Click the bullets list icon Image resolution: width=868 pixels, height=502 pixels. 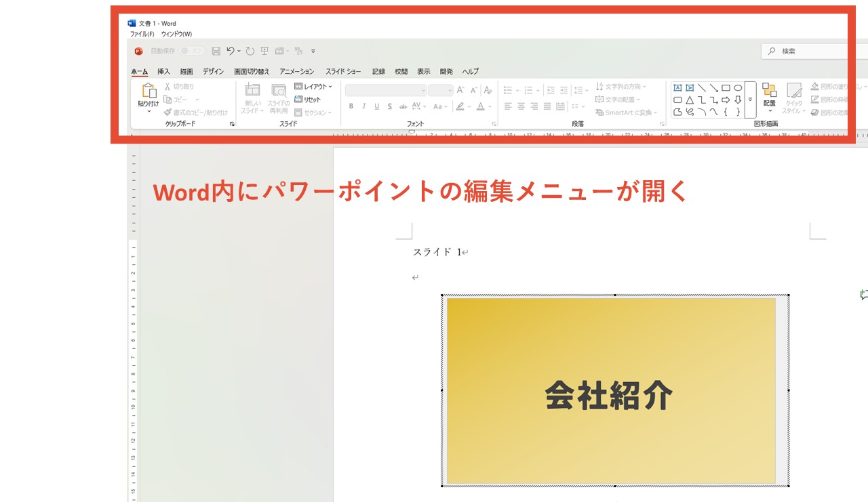508,90
